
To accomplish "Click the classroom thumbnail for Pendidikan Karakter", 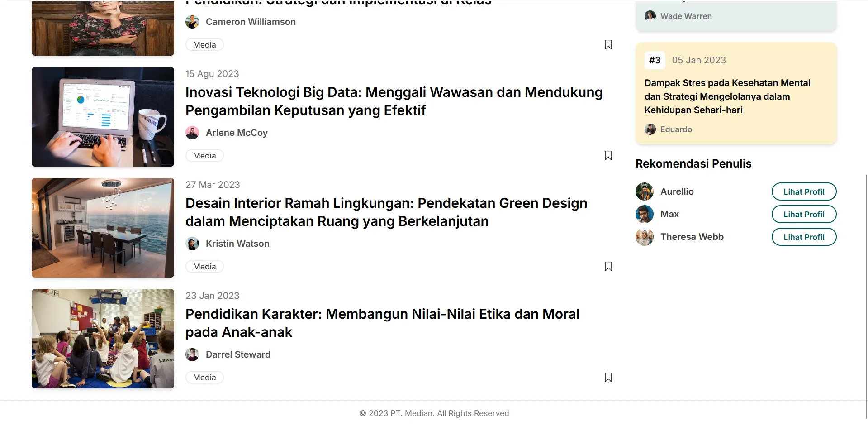I will (102, 339).
